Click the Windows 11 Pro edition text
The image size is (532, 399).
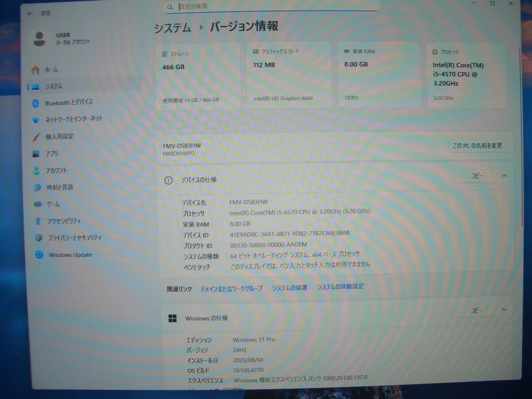pos(254,340)
